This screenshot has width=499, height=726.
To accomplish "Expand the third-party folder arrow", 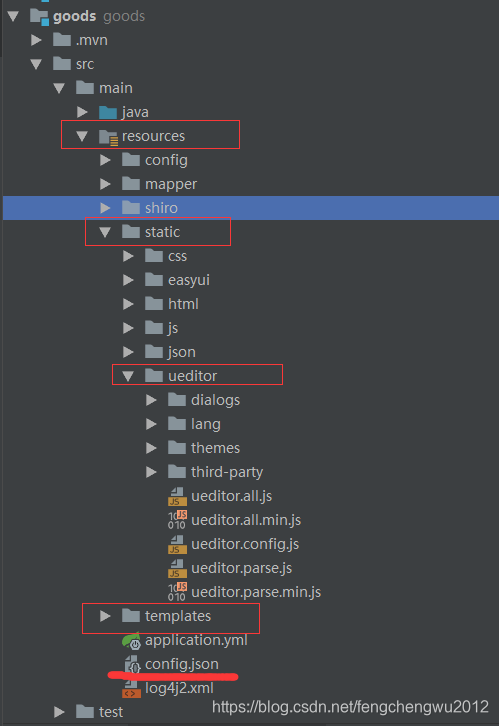I will pos(151,472).
